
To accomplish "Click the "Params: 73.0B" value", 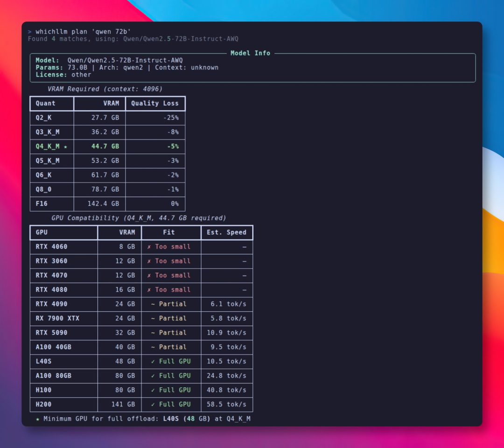I will pyautogui.click(x=62, y=68).
